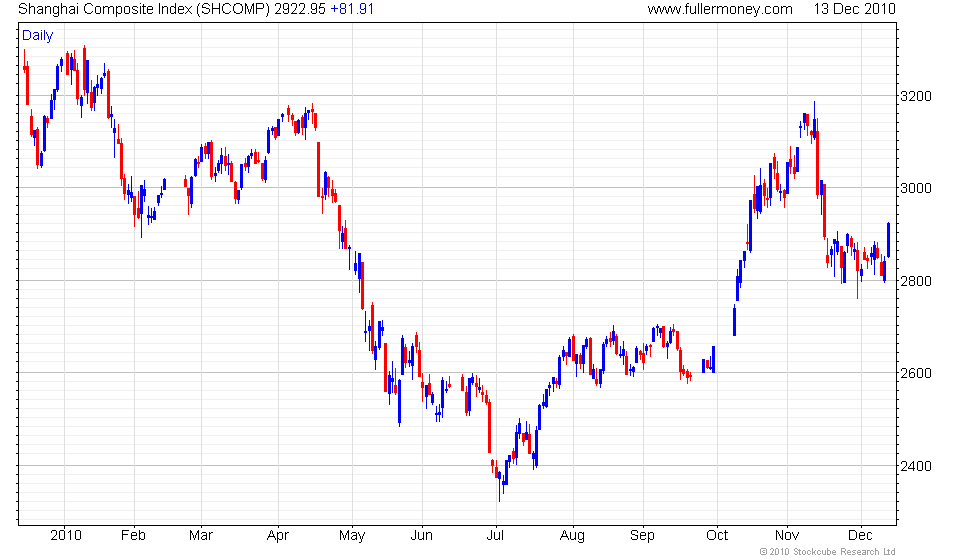
Task: Open the www.fullermoney.com link text
Action: click(x=720, y=9)
